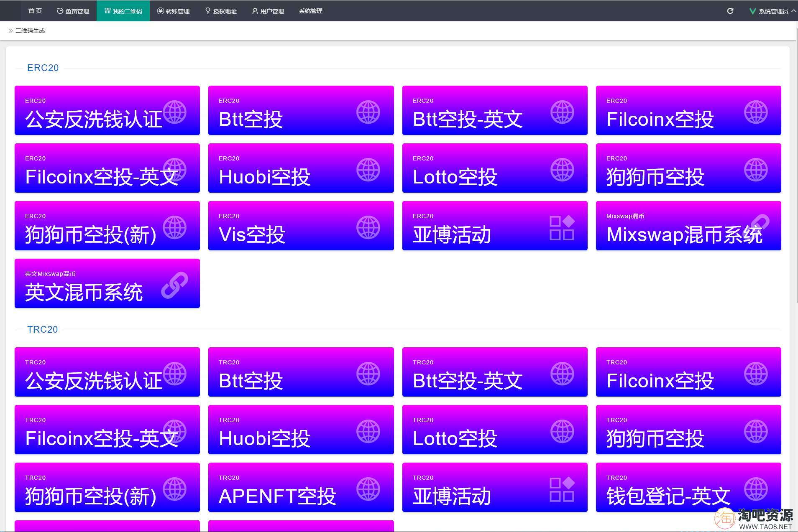Select the 我的二维码 tab
The width and height of the screenshot is (798, 532).
coord(123,11)
